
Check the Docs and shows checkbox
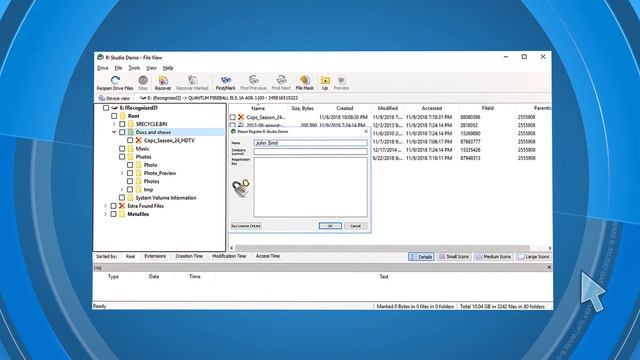pyautogui.click(x=122, y=132)
